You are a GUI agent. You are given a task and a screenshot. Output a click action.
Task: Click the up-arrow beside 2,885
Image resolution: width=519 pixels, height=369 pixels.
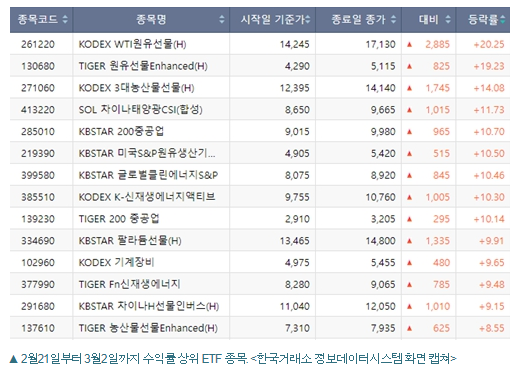[x=409, y=44]
